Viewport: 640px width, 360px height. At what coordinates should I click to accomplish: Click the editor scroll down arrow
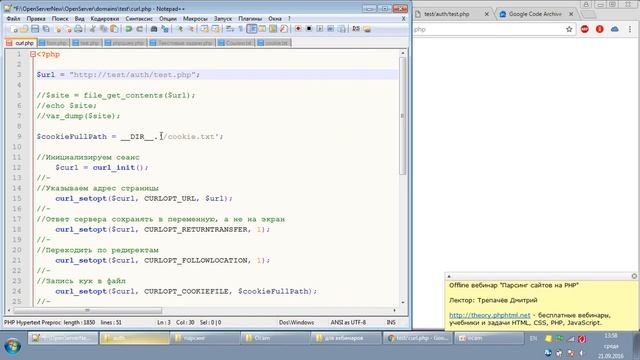coord(403,302)
